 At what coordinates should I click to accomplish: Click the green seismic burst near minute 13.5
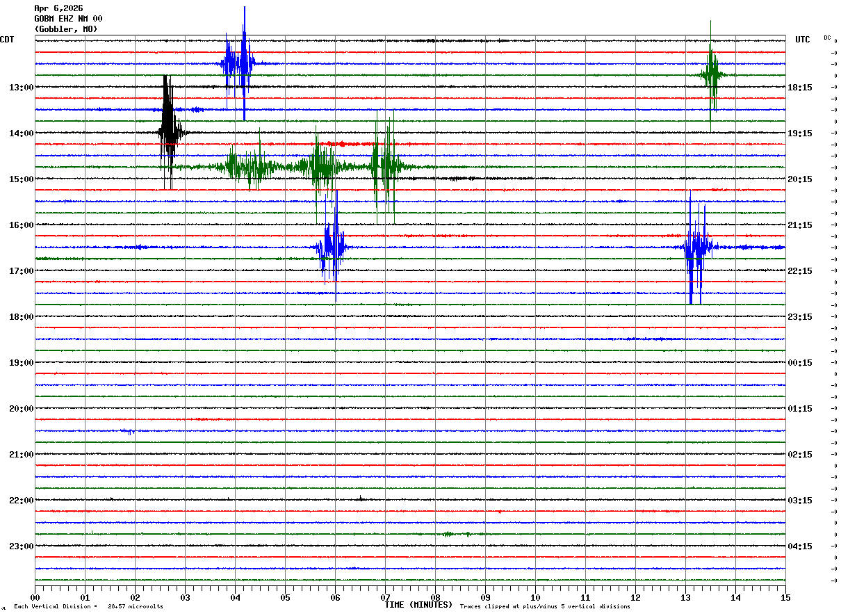tap(712, 74)
